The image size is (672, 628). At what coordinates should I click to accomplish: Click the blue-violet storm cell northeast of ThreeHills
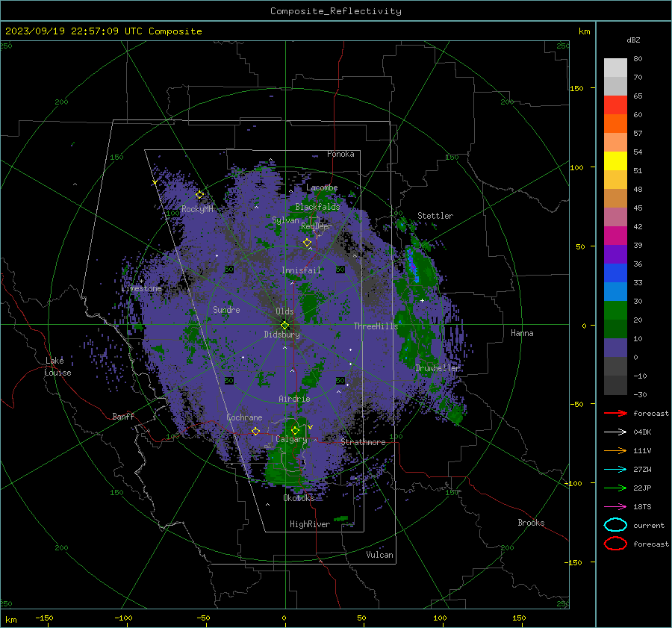(412, 266)
